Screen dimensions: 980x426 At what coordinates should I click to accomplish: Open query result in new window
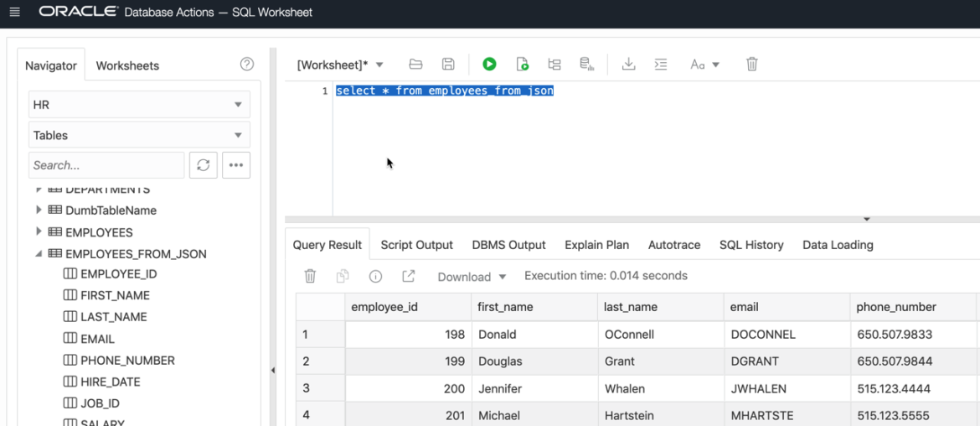[x=408, y=277]
